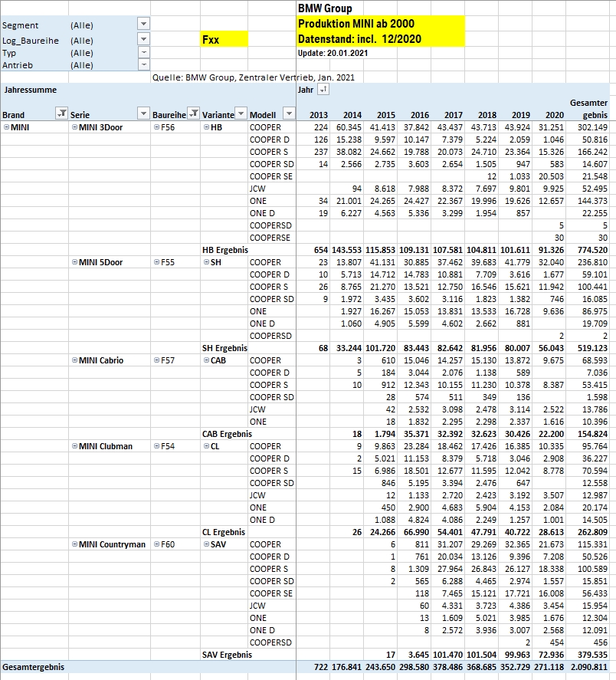Open the Typ filter dropdown
616x680 pixels.
pos(143,52)
